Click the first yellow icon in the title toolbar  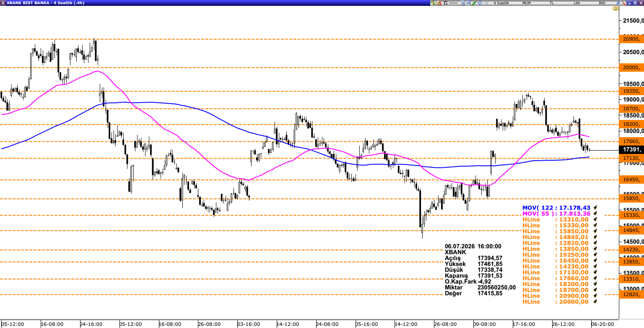[433, 3]
